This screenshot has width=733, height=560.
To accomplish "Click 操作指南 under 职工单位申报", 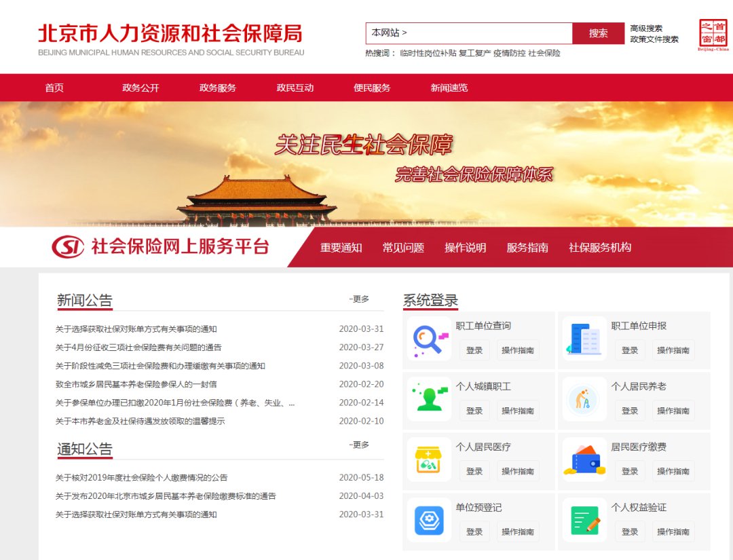I will pyautogui.click(x=673, y=350).
